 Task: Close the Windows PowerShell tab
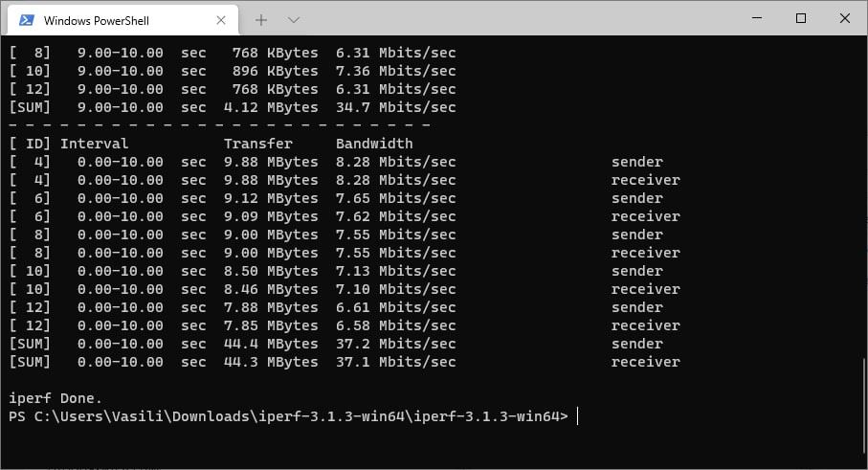(x=221, y=20)
